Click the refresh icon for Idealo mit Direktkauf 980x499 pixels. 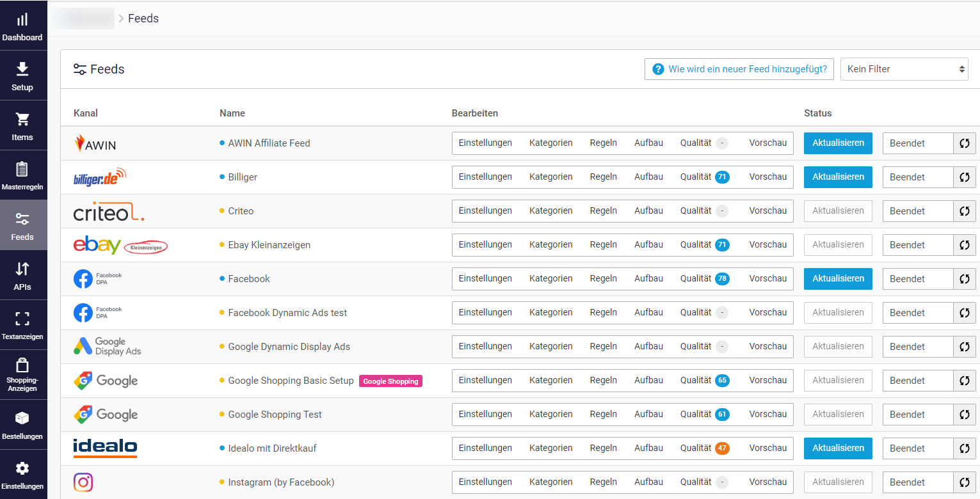pyautogui.click(x=964, y=448)
